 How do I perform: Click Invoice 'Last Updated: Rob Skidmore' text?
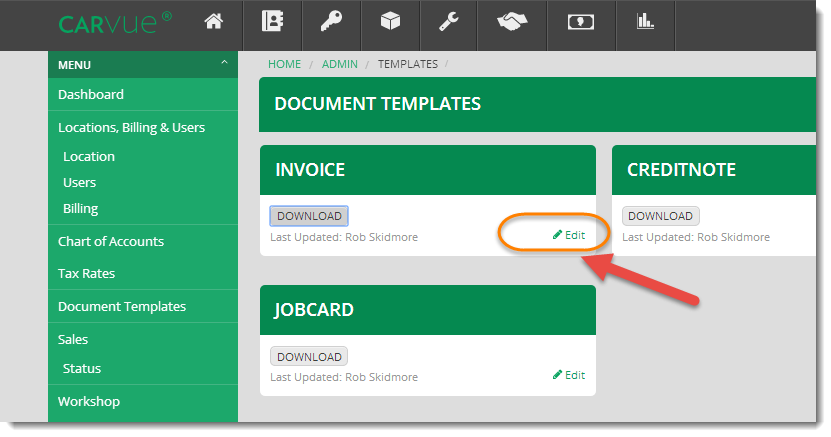pos(344,237)
